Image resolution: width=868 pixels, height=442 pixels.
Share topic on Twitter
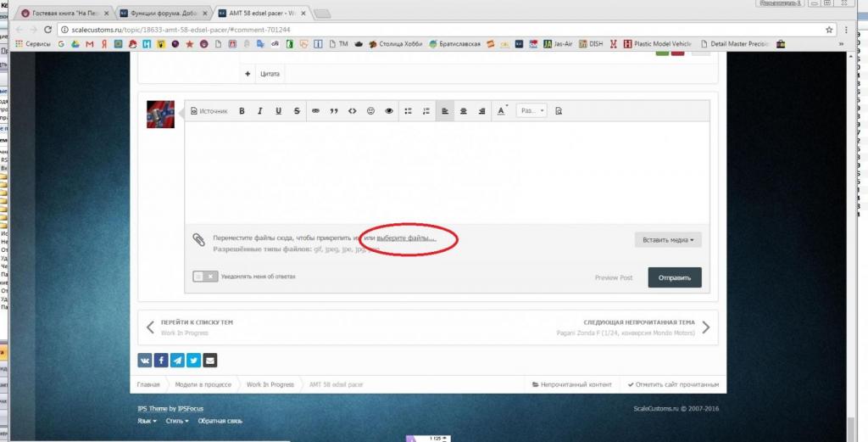coord(194,360)
